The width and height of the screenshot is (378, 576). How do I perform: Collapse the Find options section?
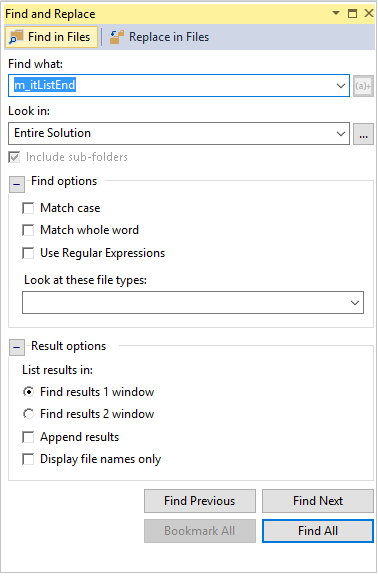pos(17,184)
